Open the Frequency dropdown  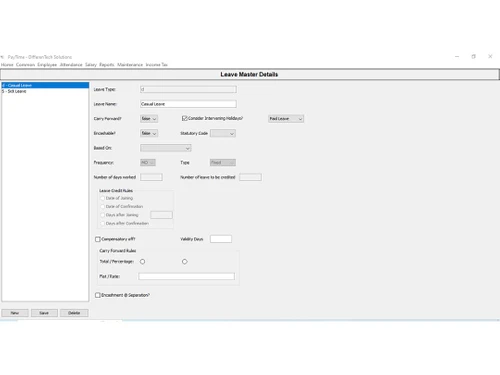click(x=148, y=163)
